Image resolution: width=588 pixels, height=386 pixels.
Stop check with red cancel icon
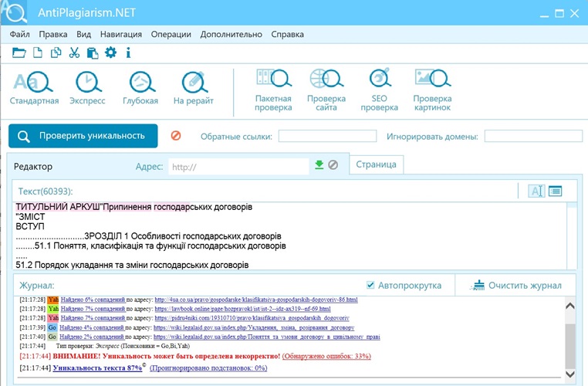tap(176, 135)
